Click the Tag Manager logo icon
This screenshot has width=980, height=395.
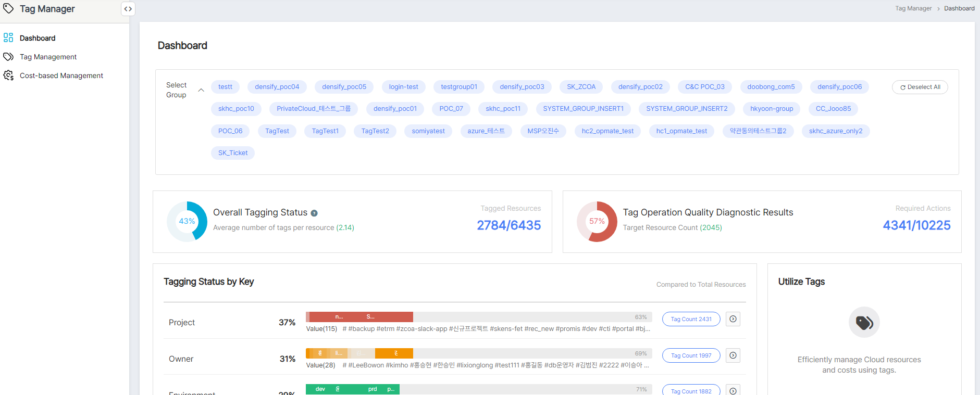(8, 8)
